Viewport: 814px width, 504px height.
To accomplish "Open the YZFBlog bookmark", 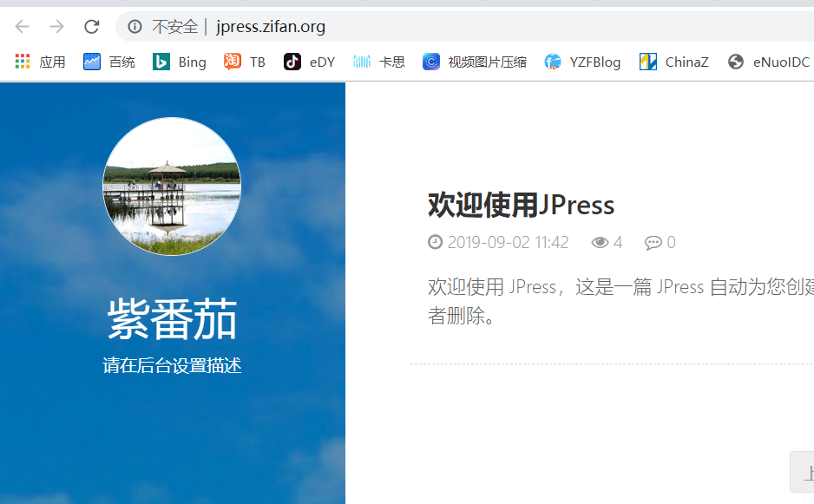I will click(x=582, y=62).
